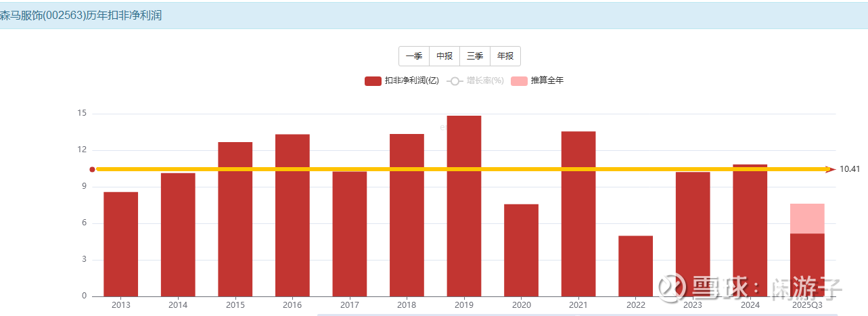Click the 森马服饰(002563)历年扣非净利润 title

click(81, 15)
